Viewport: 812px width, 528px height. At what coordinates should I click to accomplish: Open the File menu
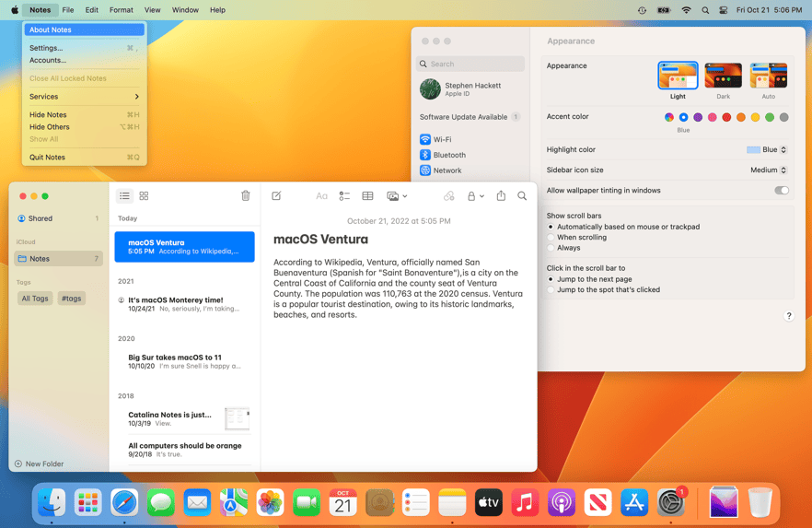(x=68, y=10)
